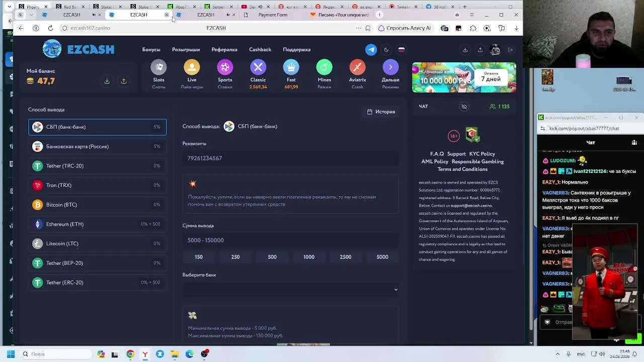Open the F.A.Q link
Screen dimensions: 644x362
pos(437,154)
